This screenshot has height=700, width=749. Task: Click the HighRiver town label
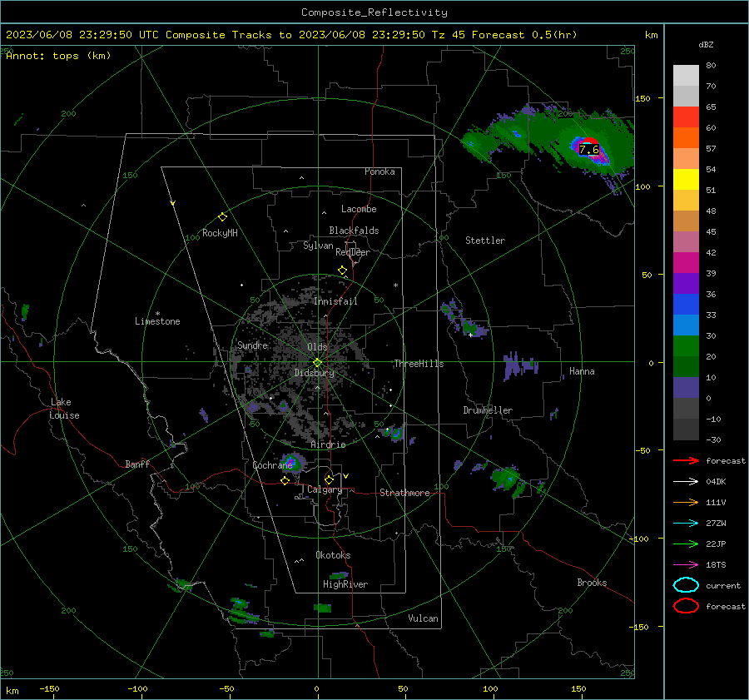click(x=345, y=584)
